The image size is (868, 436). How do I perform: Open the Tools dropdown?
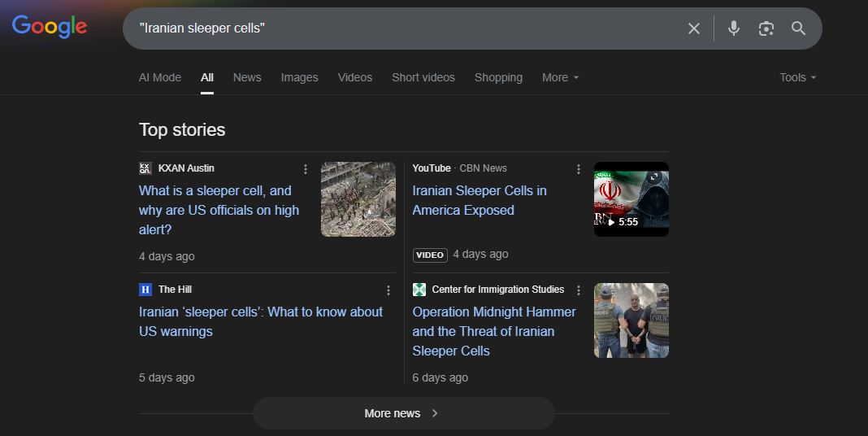[797, 77]
